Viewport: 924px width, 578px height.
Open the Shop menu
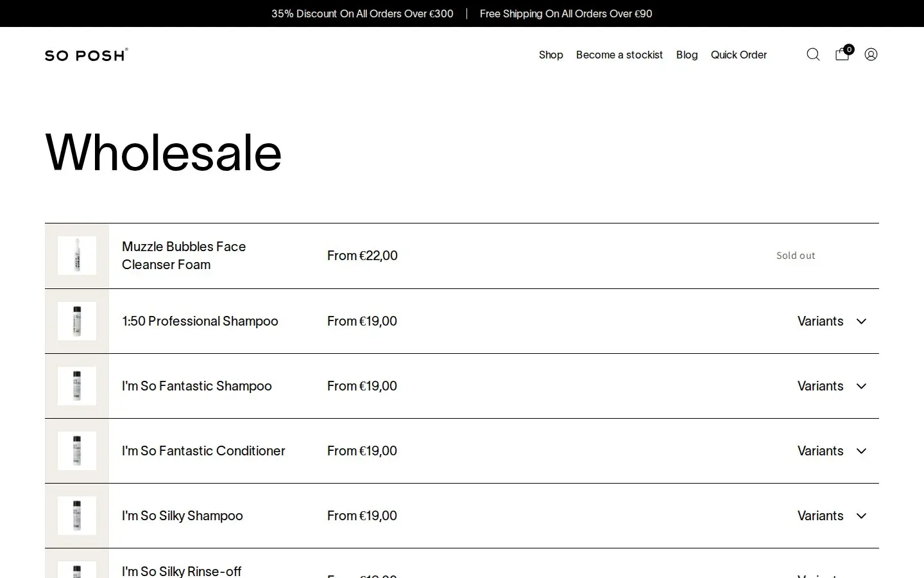[551, 55]
